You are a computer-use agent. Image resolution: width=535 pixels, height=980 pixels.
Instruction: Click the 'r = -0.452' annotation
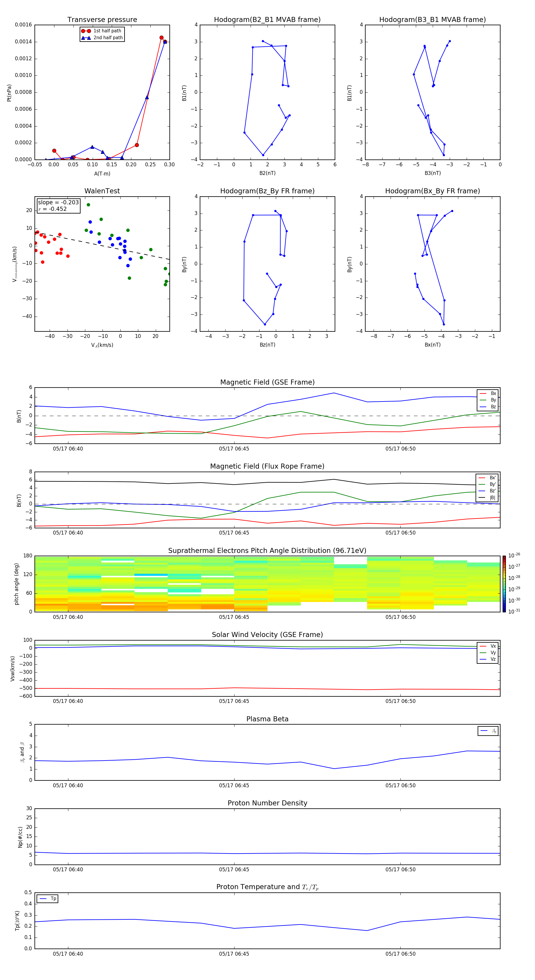point(53,209)
